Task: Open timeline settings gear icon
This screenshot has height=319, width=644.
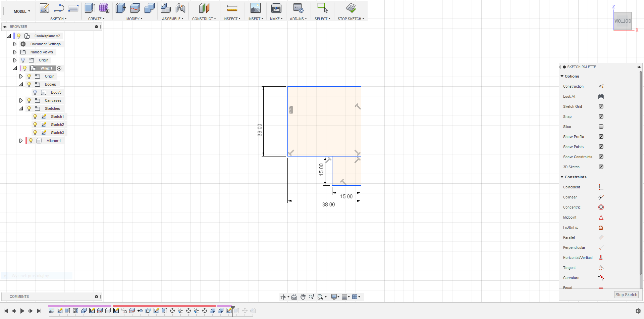Action: coord(638,311)
